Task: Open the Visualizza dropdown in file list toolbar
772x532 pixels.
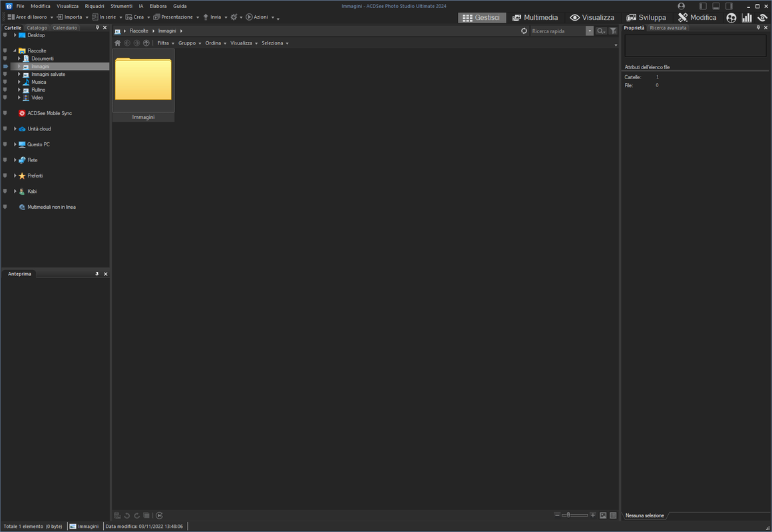Action: click(x=244, y=43)
